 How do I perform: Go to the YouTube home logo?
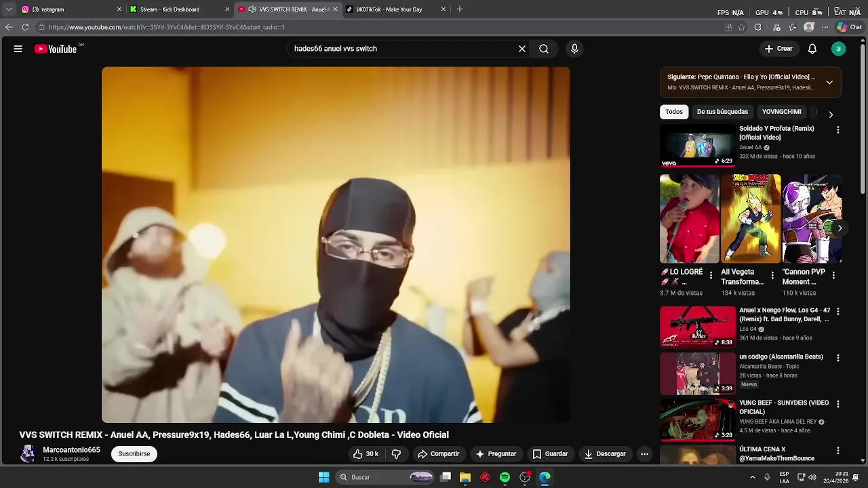tap(56, 49)
